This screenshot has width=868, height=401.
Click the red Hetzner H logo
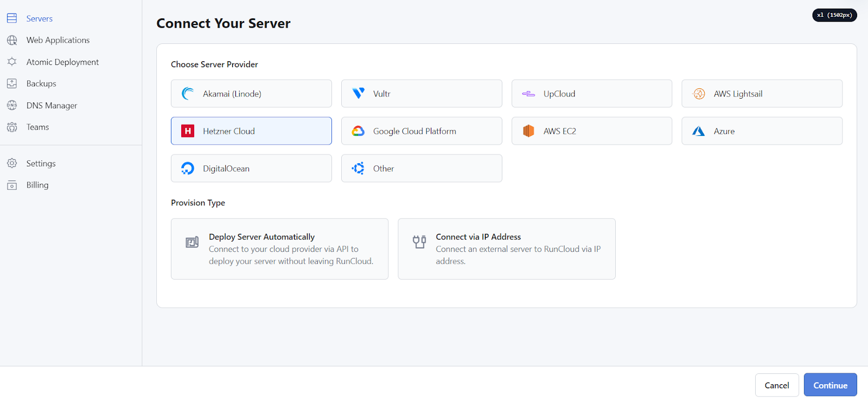(x=188, y=131)
